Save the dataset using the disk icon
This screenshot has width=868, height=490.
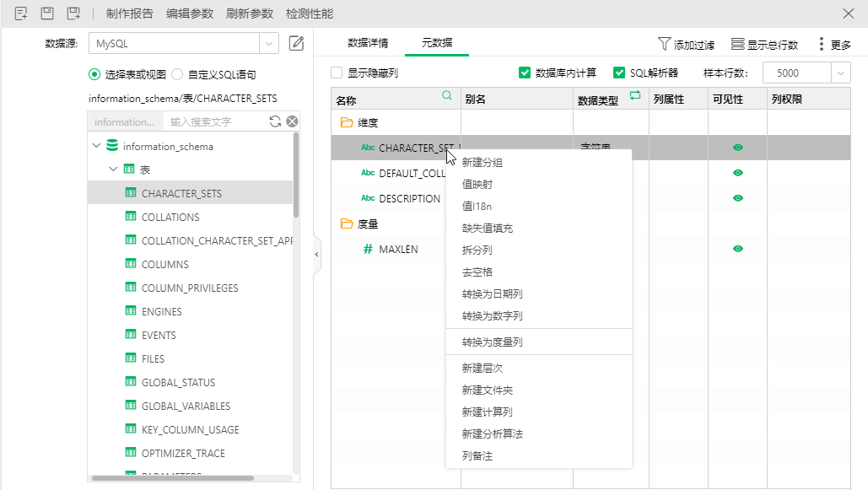click(46, 13)
